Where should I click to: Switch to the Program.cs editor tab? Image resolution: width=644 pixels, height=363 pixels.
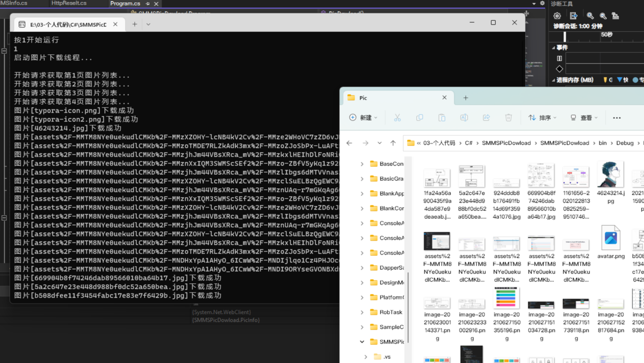[x=125, y=3]
